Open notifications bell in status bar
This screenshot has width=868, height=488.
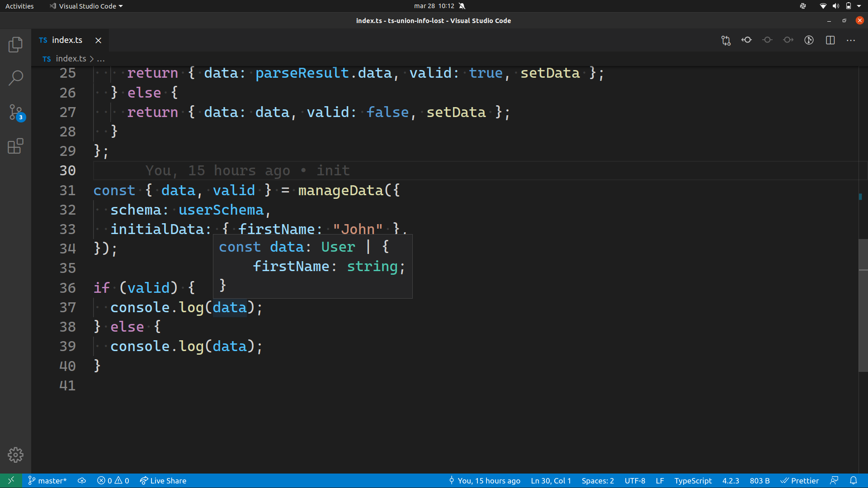(853, 480)
